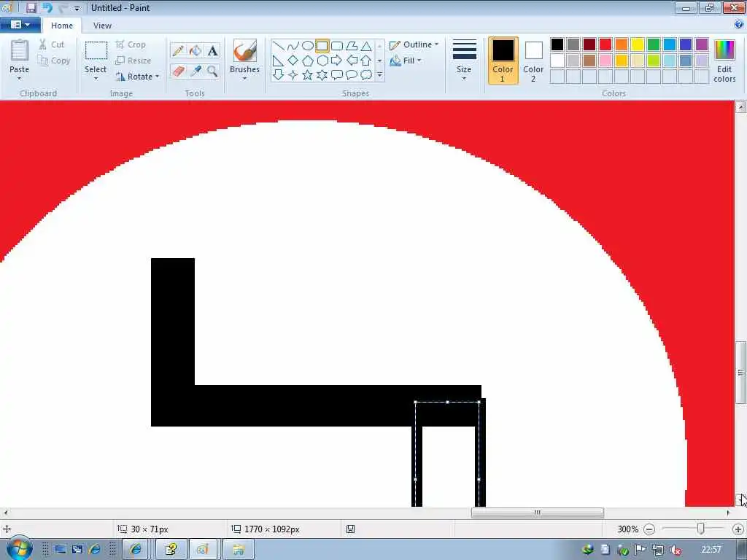
Task: Open the Customize Quick Access Toolbar arrow
Action: click(x=77, y=8)
